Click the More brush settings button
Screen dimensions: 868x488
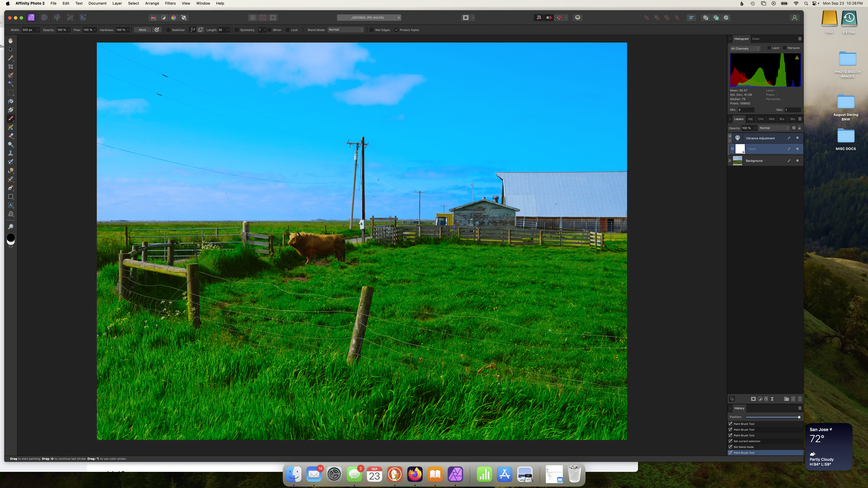pos(143,30)
